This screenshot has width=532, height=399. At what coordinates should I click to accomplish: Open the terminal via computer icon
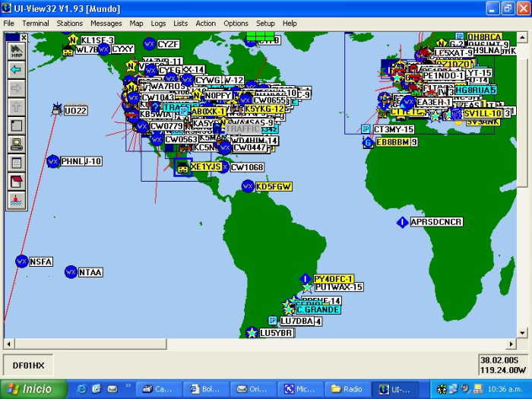16,144
